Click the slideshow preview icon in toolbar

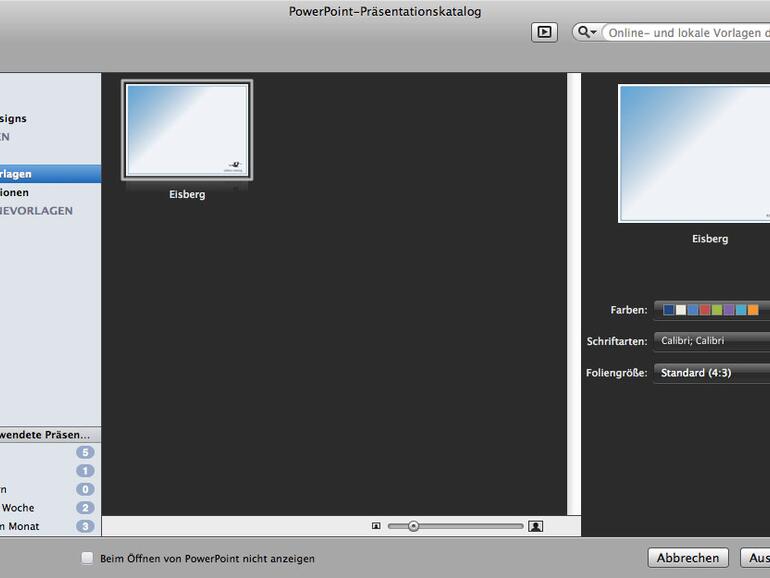(x=544, y=32)
